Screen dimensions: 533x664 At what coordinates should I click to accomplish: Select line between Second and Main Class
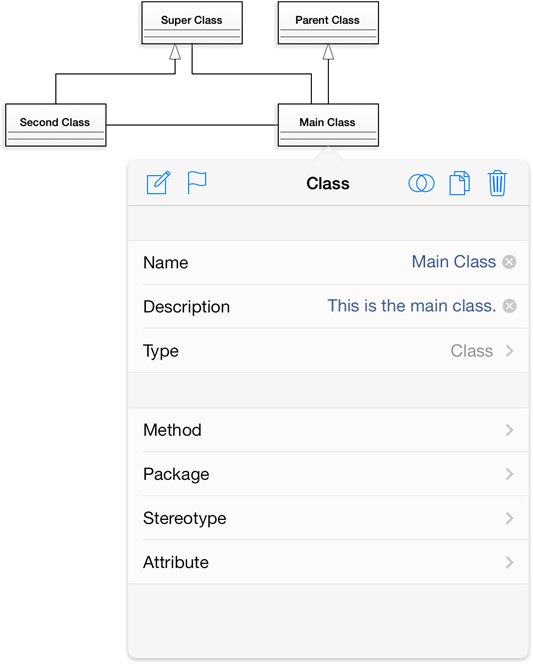[192, 125]
